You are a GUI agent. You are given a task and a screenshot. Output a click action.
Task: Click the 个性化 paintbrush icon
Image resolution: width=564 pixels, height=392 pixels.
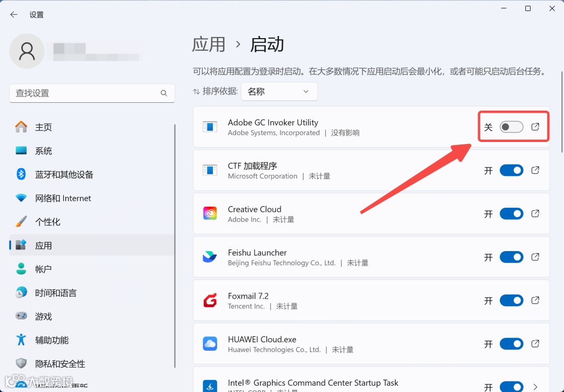pyautogui.click(x=21, y=221)
